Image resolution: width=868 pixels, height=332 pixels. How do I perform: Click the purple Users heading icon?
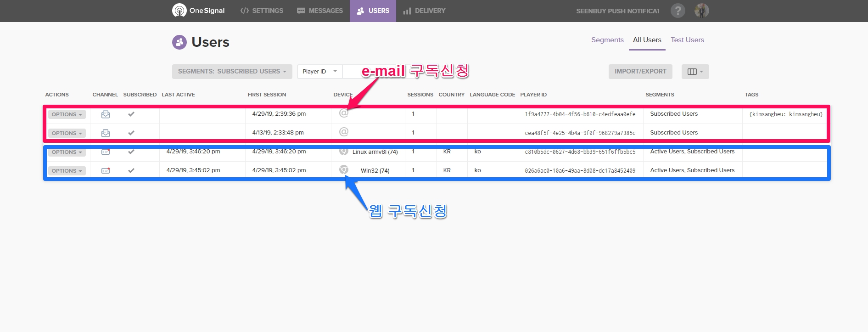point(179,42)
